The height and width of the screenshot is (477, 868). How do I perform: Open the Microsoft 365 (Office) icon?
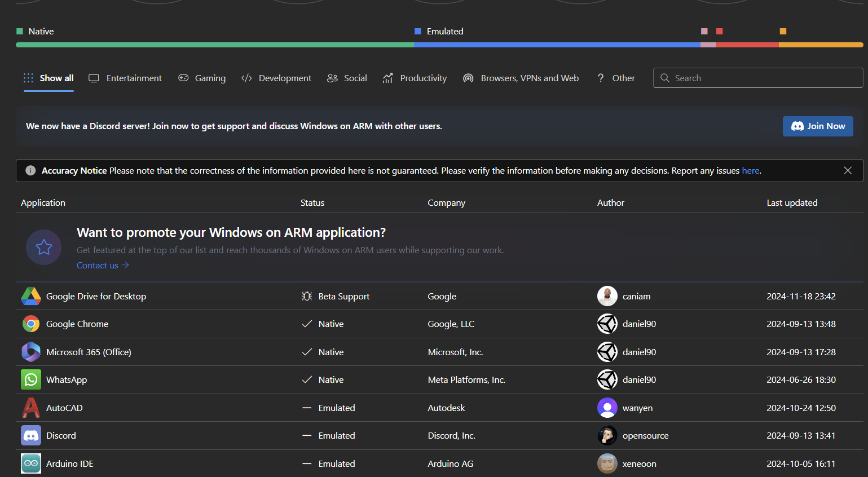click(x=31, y=352)
